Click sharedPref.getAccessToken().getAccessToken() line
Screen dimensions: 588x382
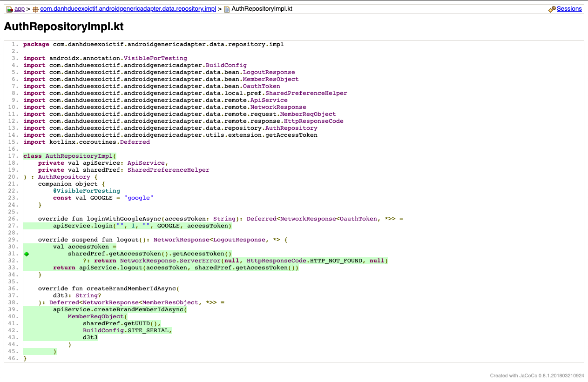(x=150, y=254)
